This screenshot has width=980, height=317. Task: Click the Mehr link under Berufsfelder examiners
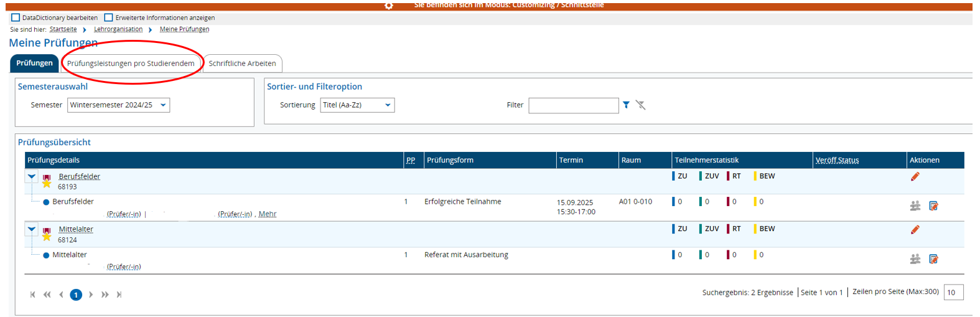pos(268,214)
